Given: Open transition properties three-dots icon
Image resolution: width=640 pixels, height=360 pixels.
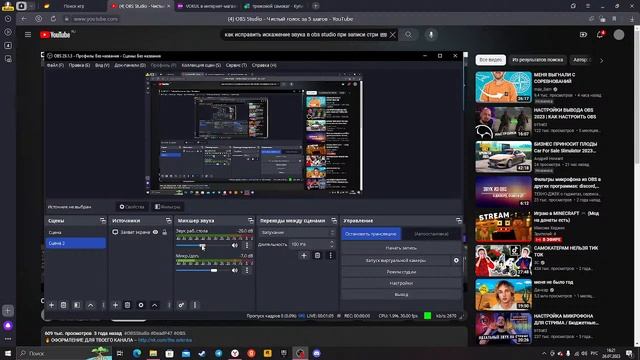Looking at the screenshot, I should [331, 256].
